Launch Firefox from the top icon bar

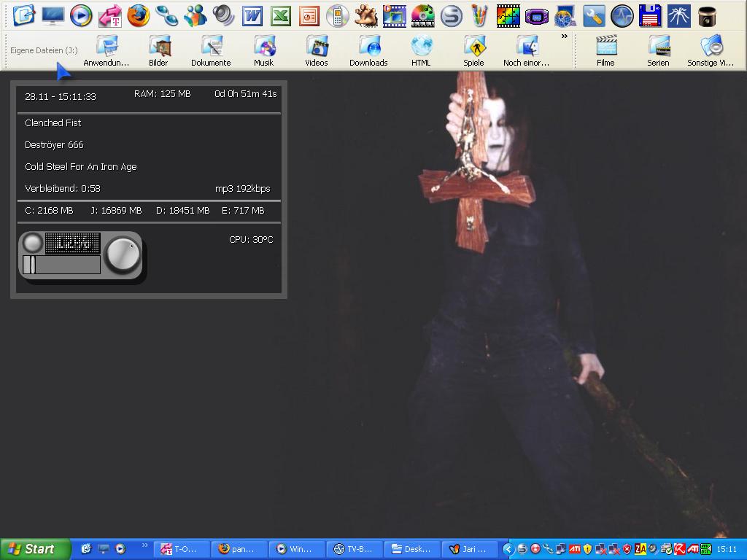[139, 15]
